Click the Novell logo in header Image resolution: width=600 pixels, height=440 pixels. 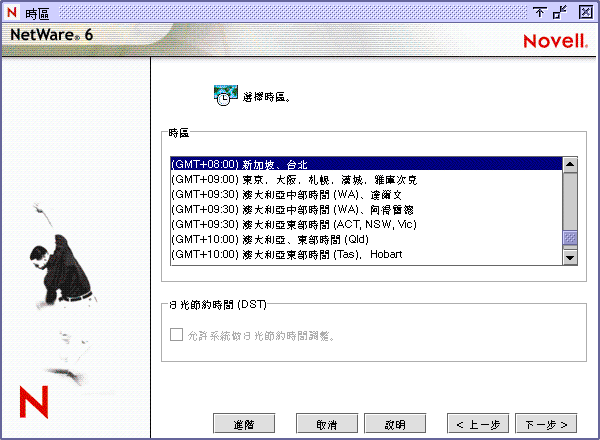(x=555, y=41)
